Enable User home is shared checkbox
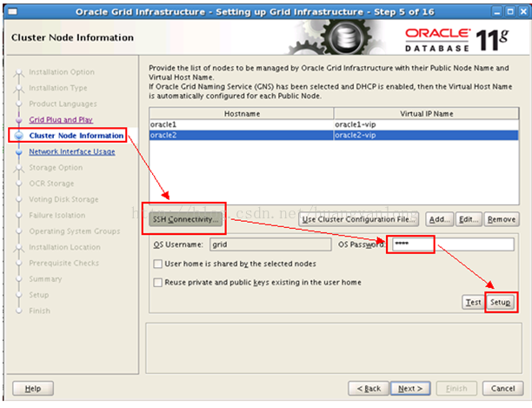The width and height of the screenshot is (532, 408). point(157,264)
